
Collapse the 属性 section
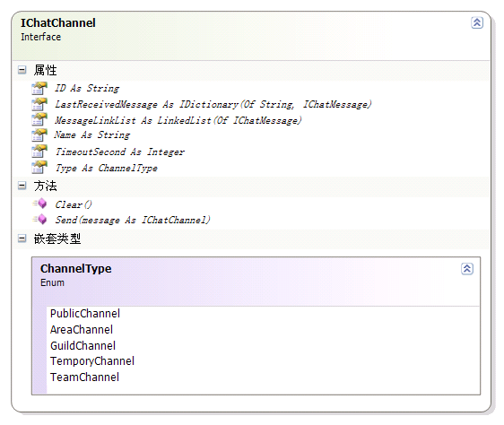(22, 70)
